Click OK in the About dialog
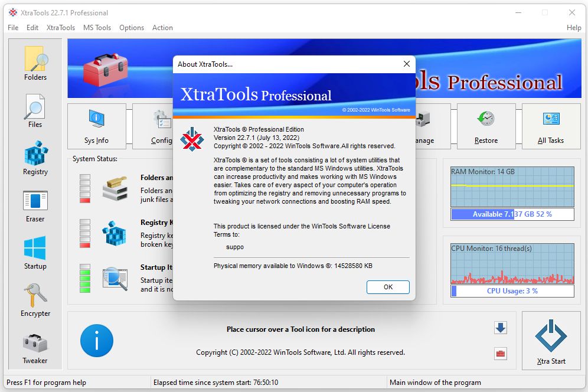The height and width of the screenshot is (392, 588). [x=388, y=287]
